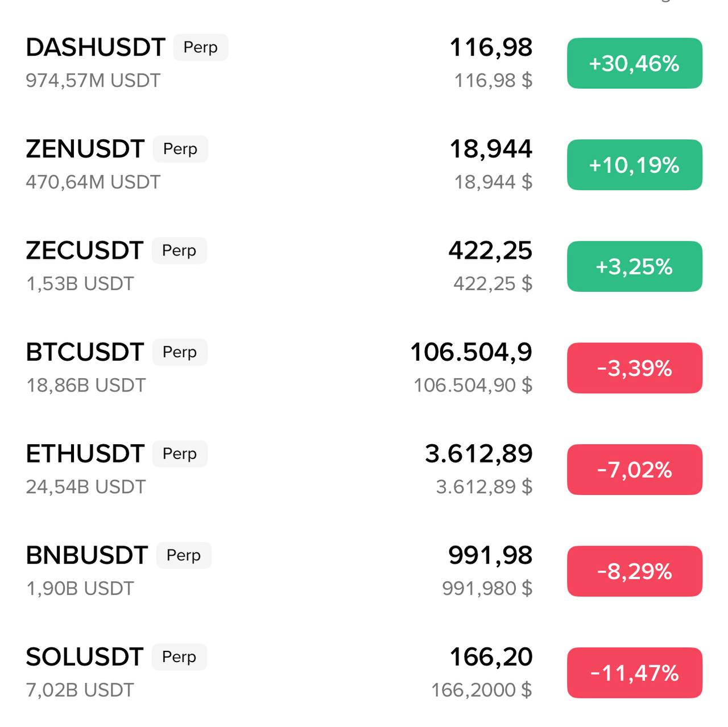Open the SOLUSDT trading pair
The width and height of the screenshot is (728, 727).
[x=85, y=657]
